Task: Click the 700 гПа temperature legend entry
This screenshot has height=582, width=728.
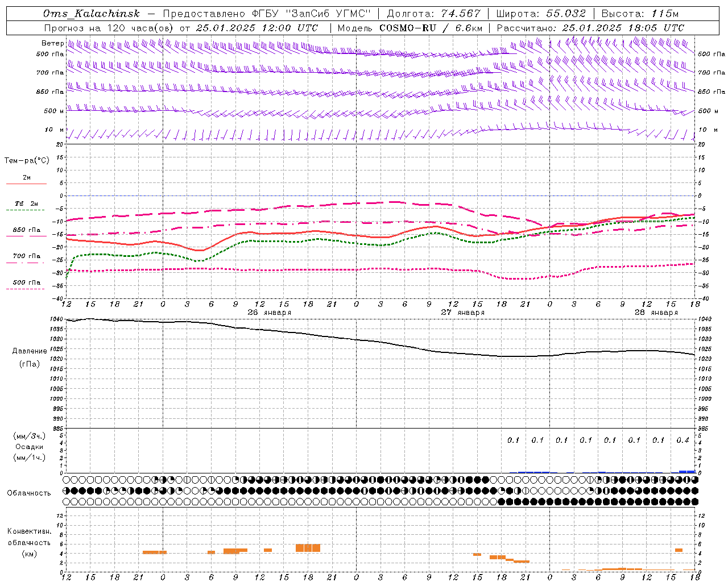Action: click(27, 256)
